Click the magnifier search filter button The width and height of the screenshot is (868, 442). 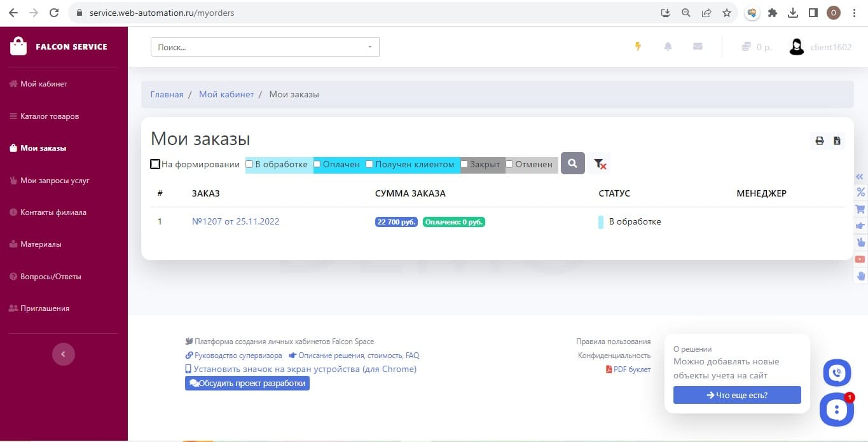tap(572, 163)
